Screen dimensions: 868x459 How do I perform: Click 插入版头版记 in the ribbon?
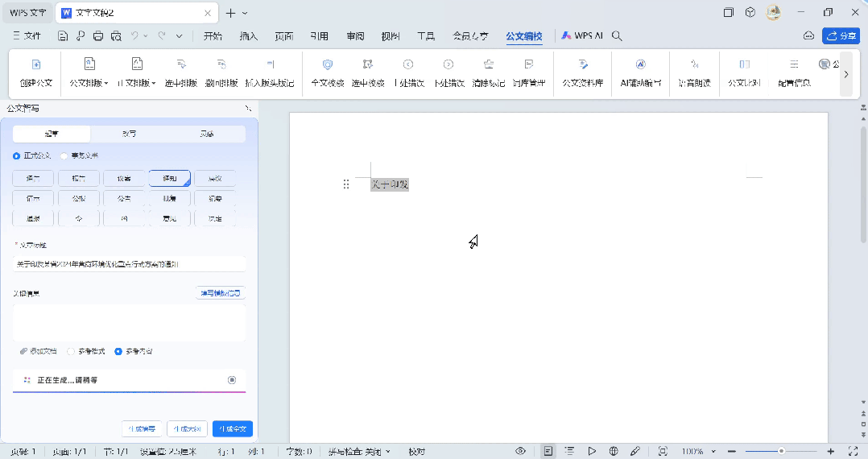tap(270, 73)
